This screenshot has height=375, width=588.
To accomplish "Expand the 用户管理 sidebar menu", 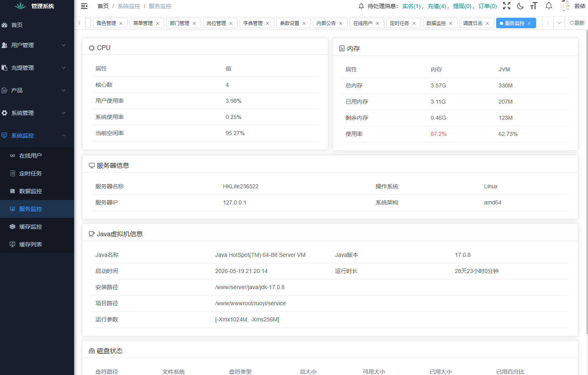I will (x=37, y=45).
